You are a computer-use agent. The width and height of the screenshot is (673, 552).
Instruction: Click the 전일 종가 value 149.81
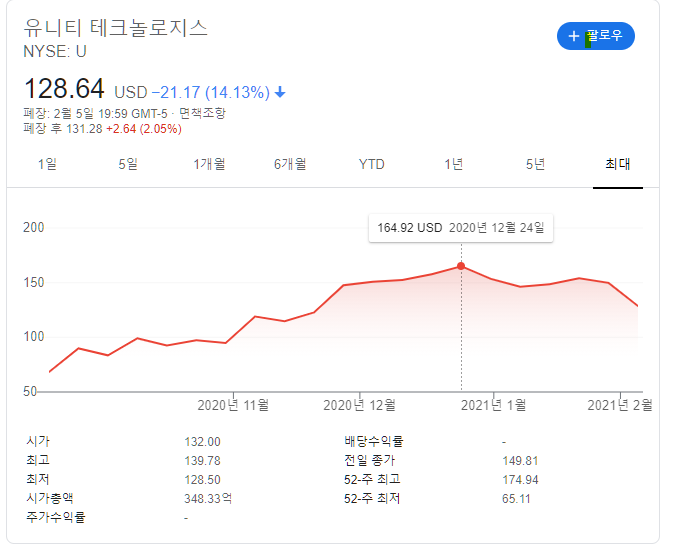point(520,461)
